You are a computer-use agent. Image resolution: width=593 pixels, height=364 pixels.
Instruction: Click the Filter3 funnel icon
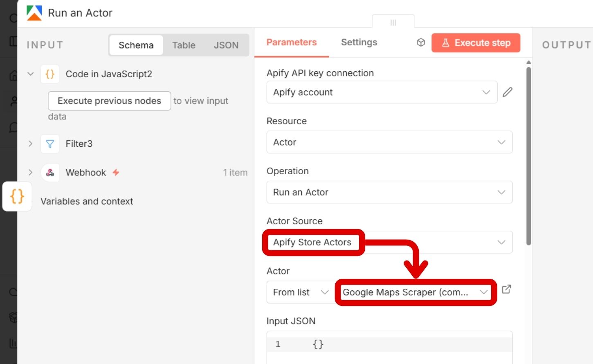pos(50,144)
